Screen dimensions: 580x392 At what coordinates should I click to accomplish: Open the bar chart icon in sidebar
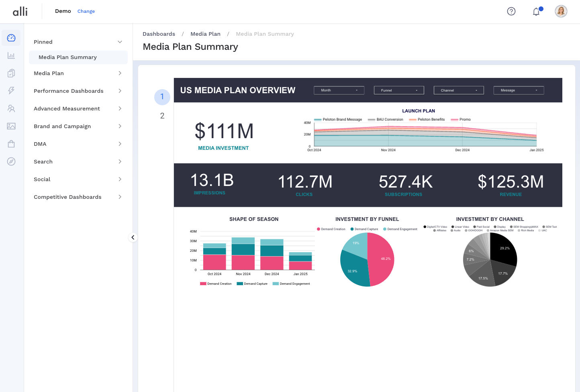click(x=11, y=55)
